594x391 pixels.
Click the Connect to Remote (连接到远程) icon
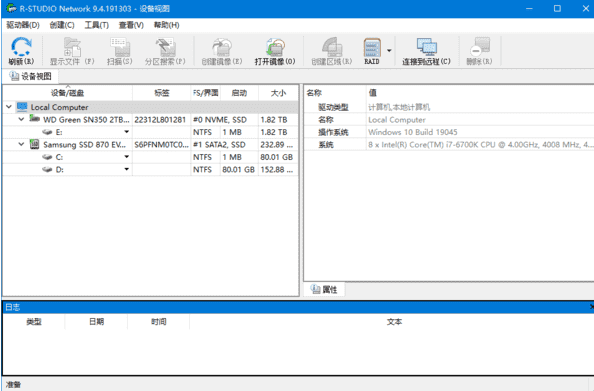tap(427, 47)
